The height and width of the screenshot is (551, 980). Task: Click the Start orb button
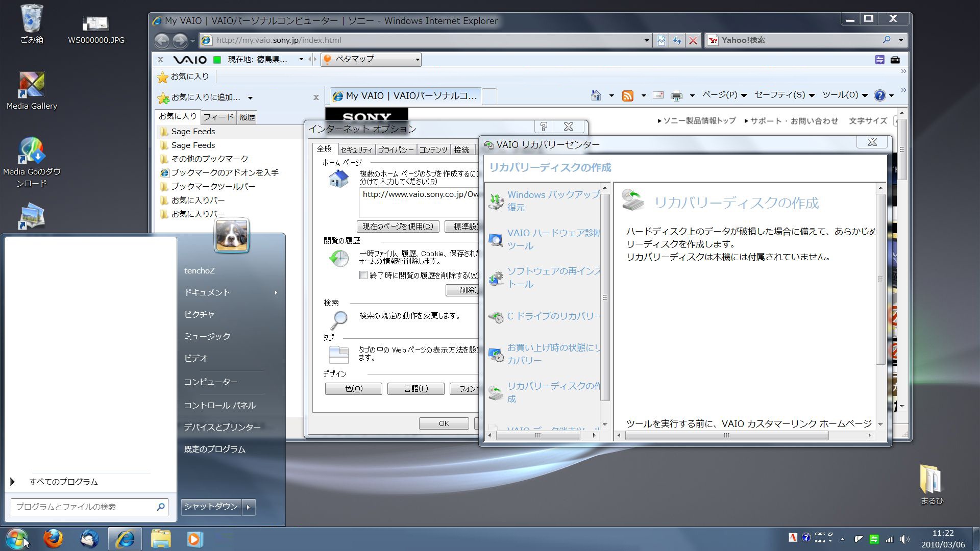point(17,539)
